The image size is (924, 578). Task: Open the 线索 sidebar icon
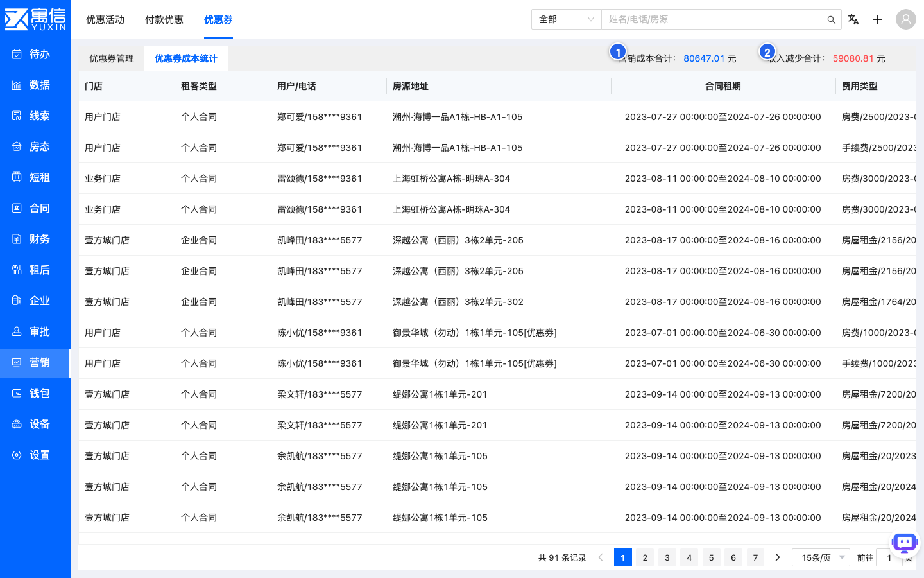pyautogui.click(x=17, y=116)
